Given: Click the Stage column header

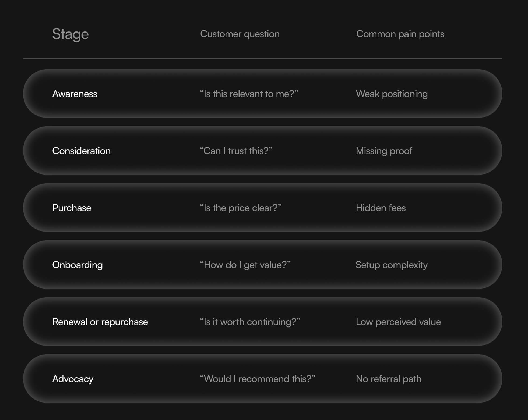Looking at the screenshot, I should coord(70,34).
